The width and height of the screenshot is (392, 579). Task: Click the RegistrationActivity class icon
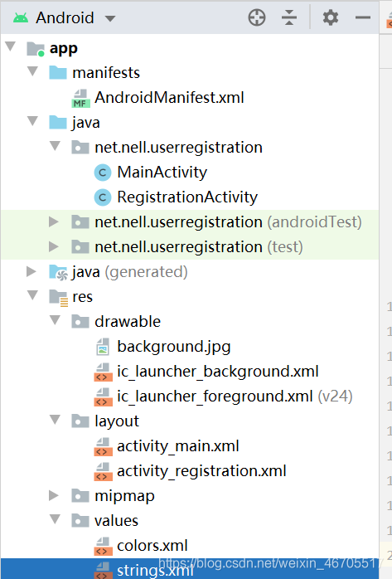pyautogui.click(x=103, y=197)
